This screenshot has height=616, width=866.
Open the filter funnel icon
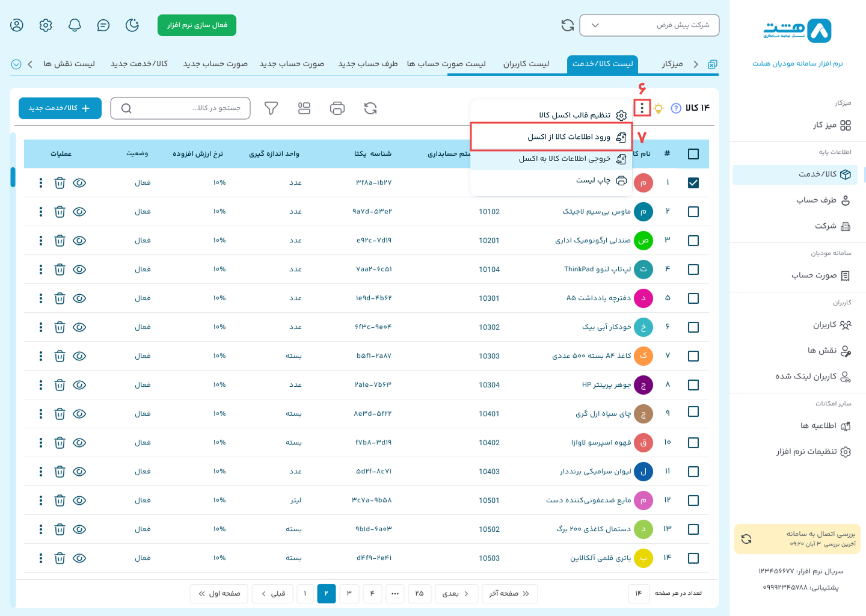coord(271,108)
